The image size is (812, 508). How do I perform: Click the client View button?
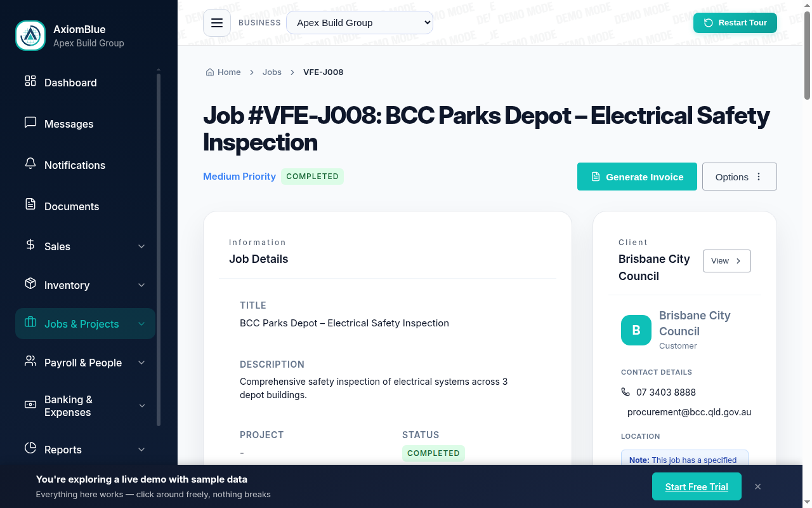[x=727, y=261]
